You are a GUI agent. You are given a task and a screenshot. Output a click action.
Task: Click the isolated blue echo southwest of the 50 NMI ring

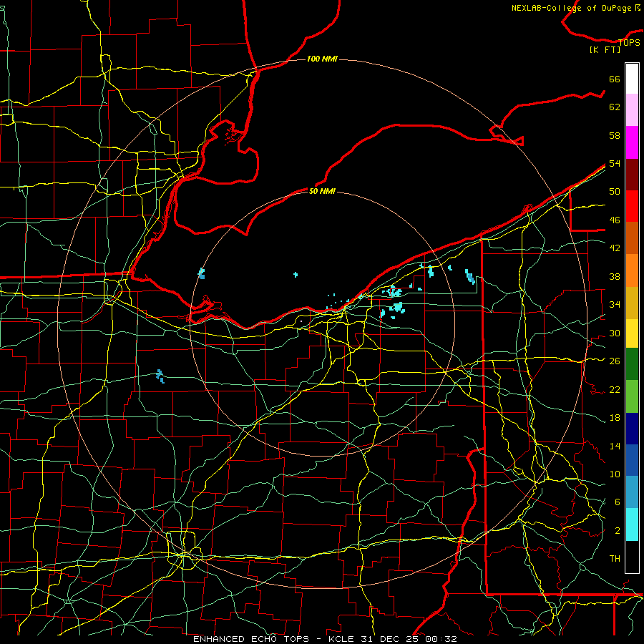pos(160,376)
